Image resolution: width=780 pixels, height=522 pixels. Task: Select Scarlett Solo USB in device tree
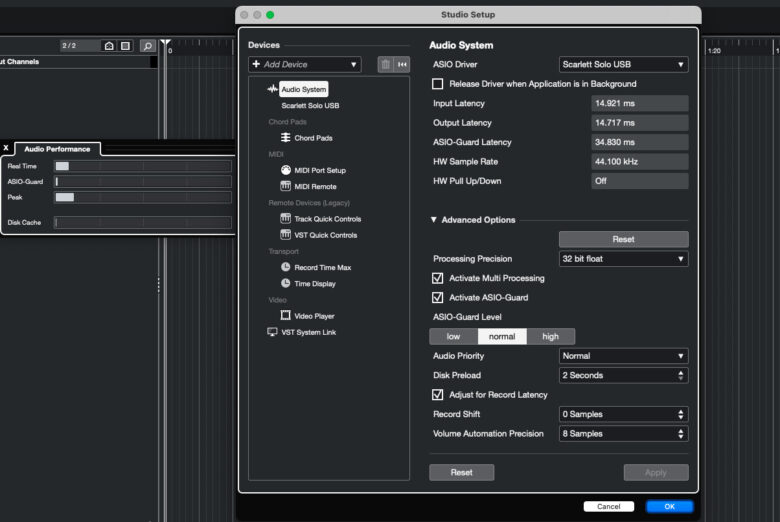310,105
